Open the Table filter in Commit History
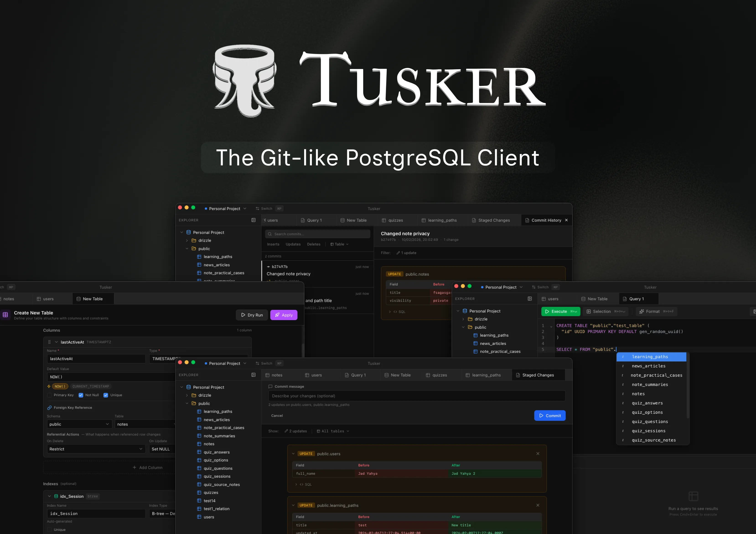The width and height of the screenshot is (756, 534). coord(339,244)
